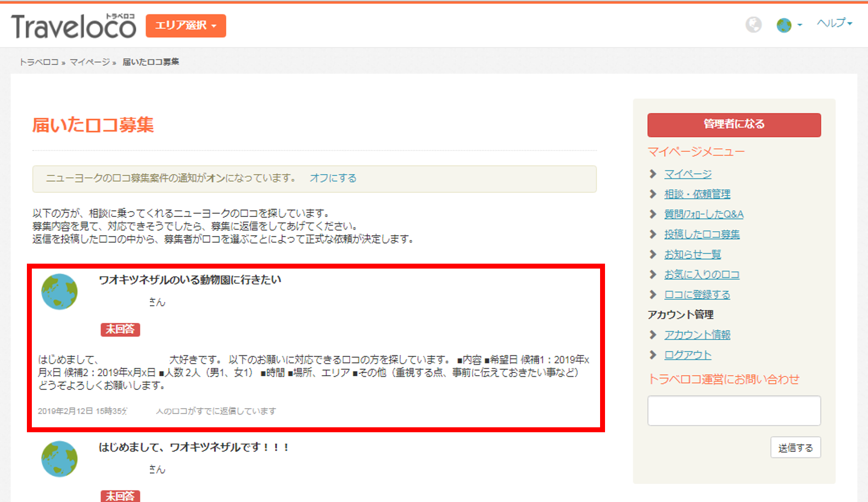This screenshot has width=868, height=502.
Task: Click the second post's globe avatar
Action: (59, 459)
